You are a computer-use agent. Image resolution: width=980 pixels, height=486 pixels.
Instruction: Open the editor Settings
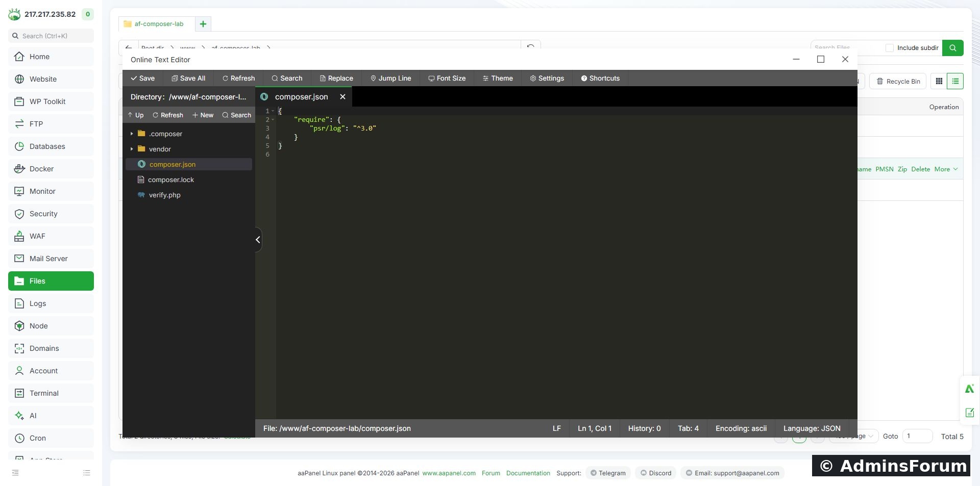point(547,78)
